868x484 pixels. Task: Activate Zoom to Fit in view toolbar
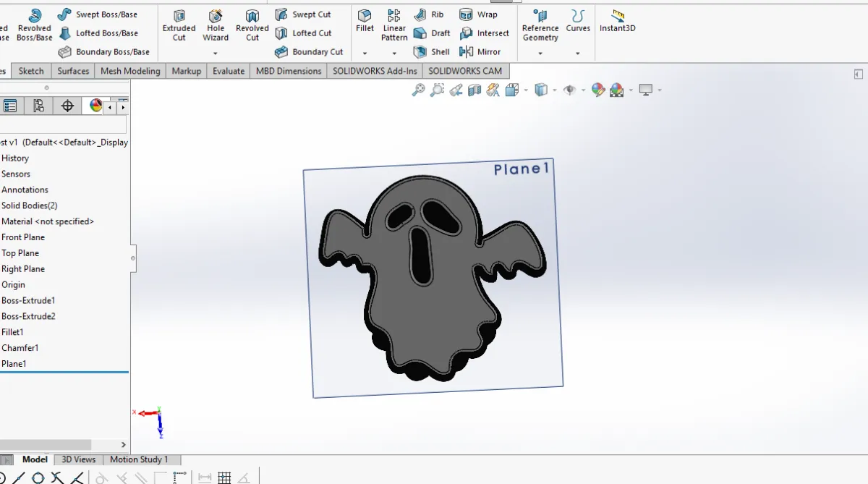[418, 90]
